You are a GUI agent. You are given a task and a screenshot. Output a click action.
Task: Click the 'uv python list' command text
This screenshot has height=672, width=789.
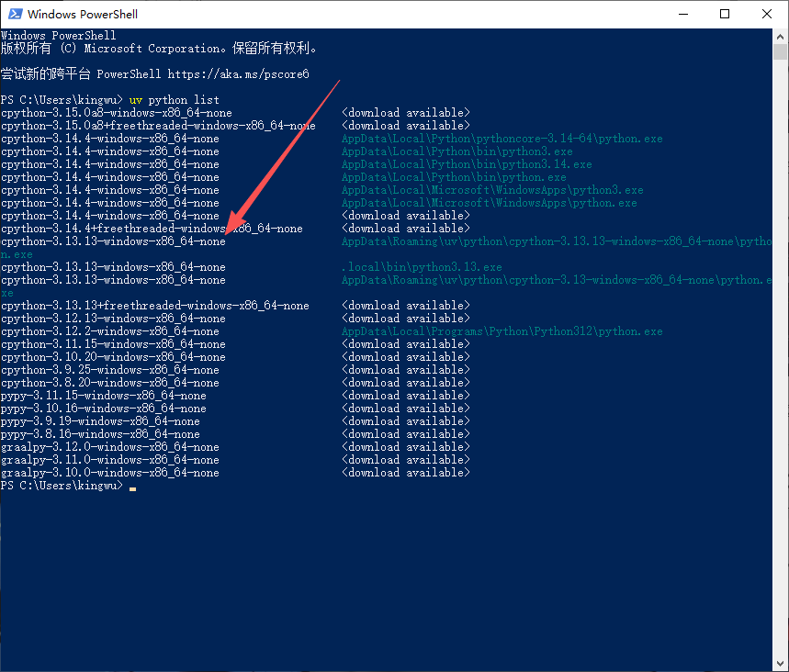(175, 100)
